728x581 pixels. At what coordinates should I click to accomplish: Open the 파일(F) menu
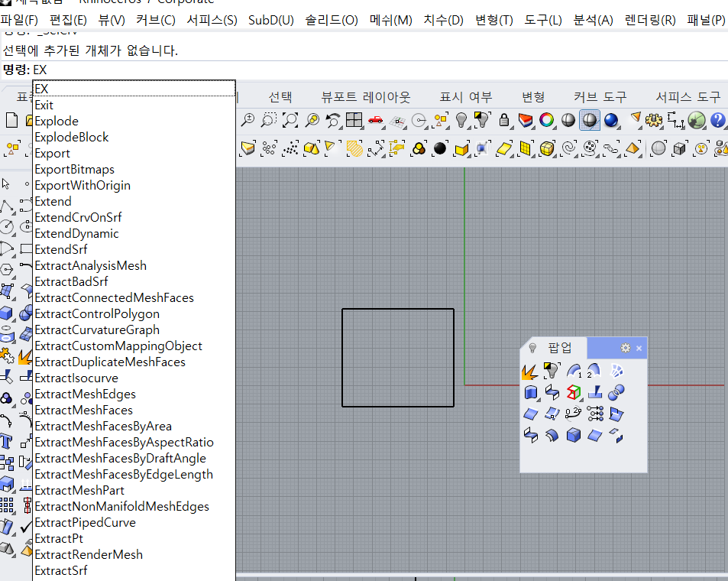click(x=19, y=20)
